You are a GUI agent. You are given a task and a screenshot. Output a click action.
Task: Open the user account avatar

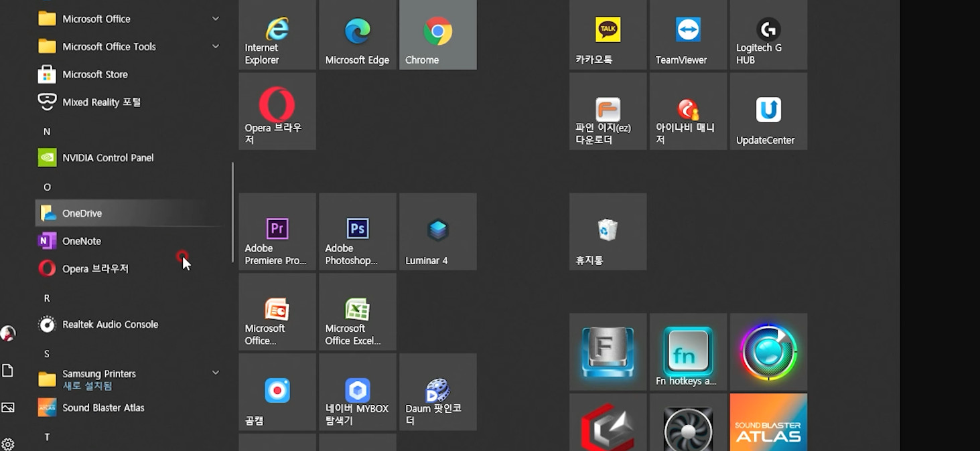coord(8,333)
